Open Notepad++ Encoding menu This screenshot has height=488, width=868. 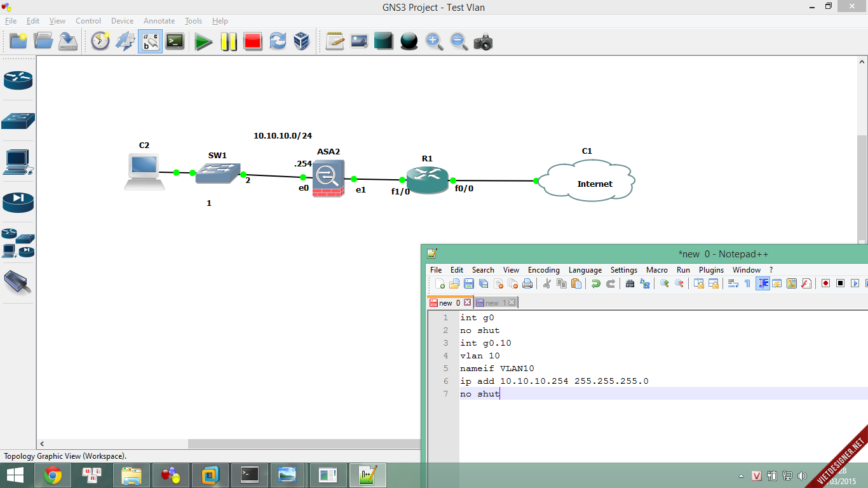point(544,270)
